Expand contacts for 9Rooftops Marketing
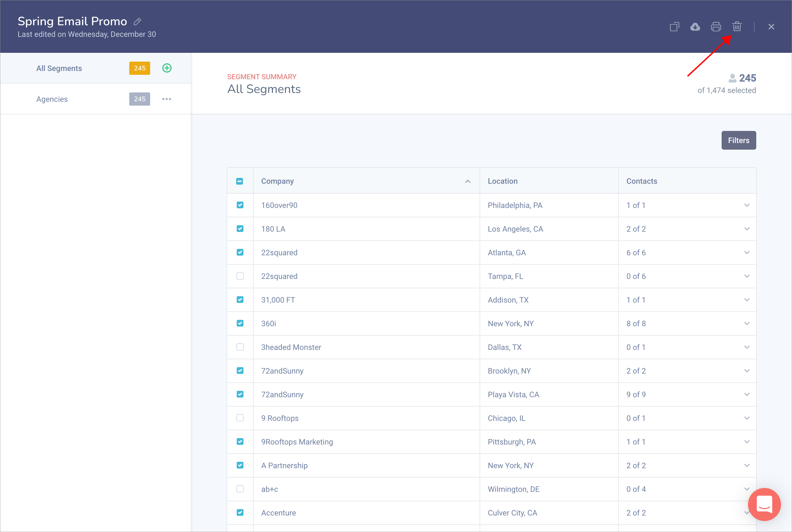792x532 pixels. [x=747, y=442]
